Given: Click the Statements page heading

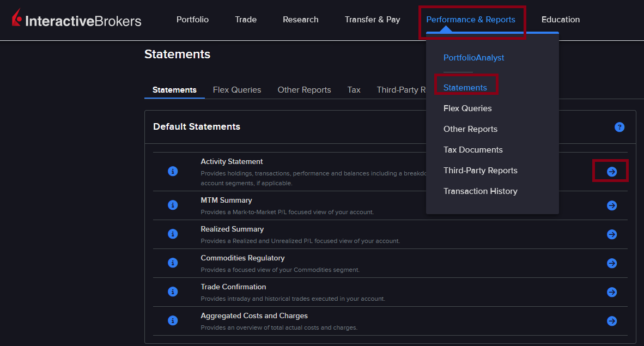Looking at the screenshot, I should [x=178, y=54].
